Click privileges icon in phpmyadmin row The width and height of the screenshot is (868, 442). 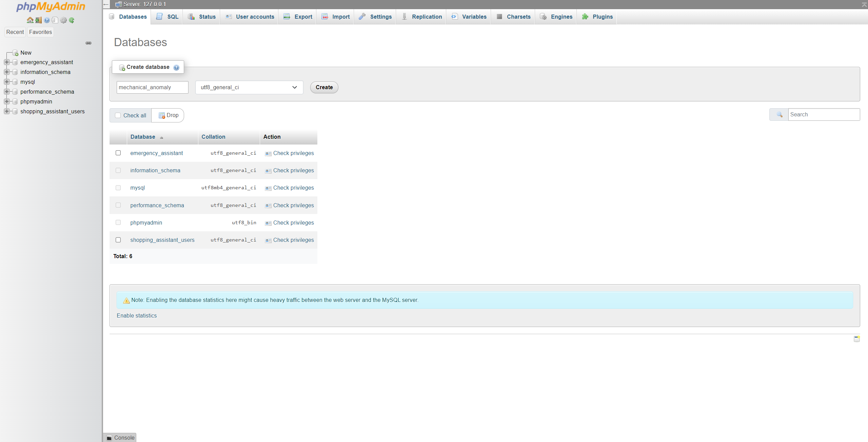click(x=268, y=223)
